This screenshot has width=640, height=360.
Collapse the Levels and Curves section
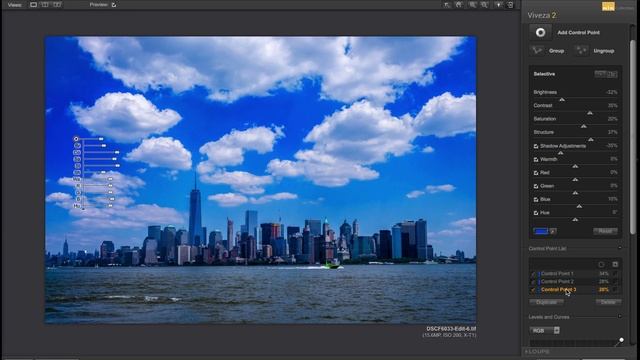point(620,316)
